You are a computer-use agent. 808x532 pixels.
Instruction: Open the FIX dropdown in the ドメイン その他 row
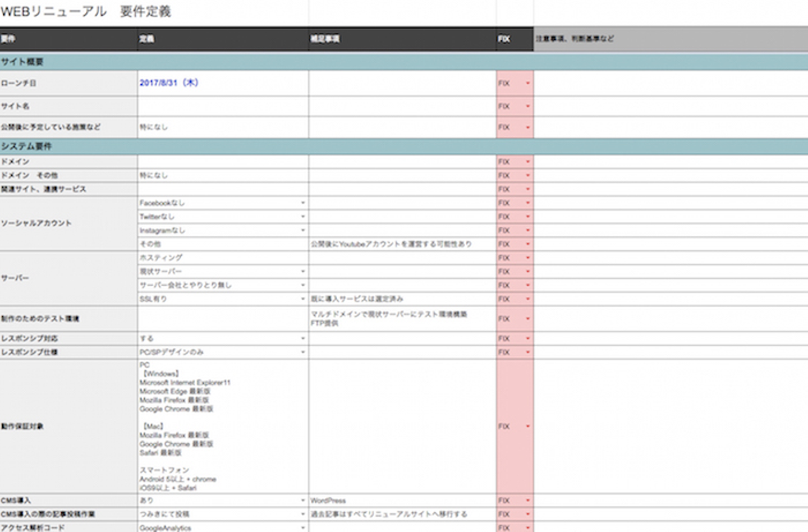(527, 176)
